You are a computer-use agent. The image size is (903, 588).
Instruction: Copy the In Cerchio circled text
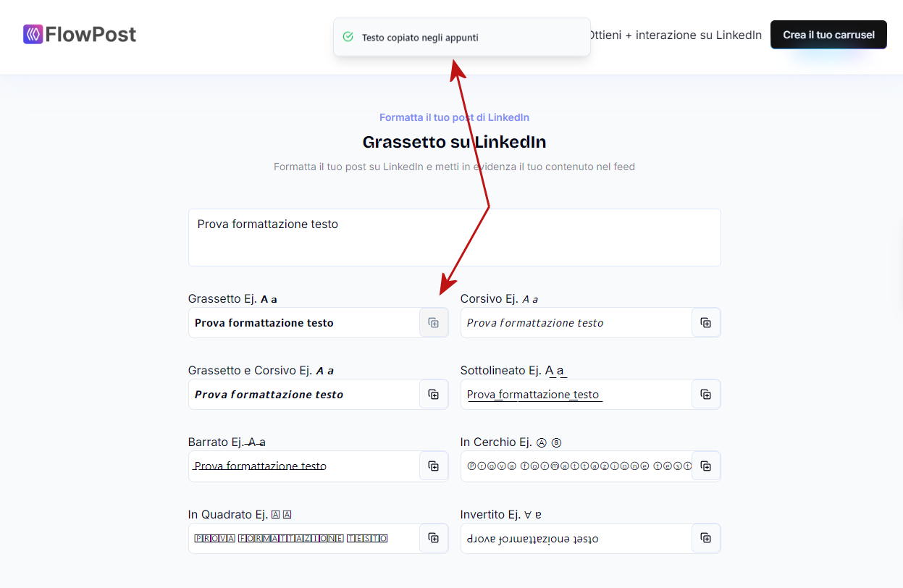tap(705, 466)
